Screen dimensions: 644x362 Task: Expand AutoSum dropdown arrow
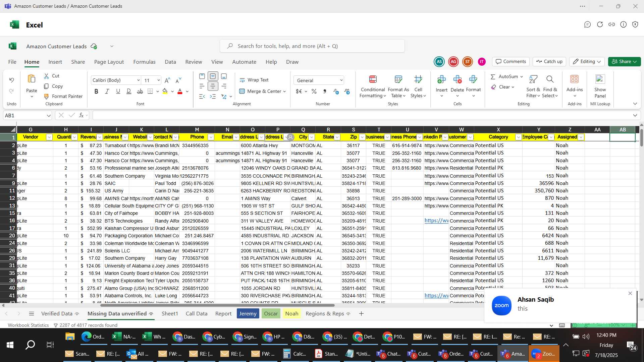point(522,77)
